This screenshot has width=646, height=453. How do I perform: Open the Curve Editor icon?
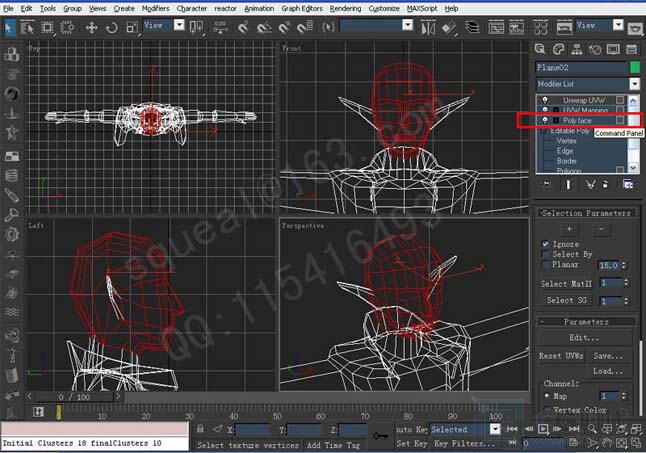point(496,28)
